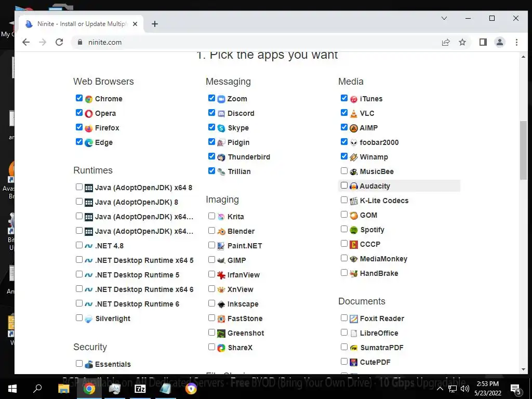Open File Explorer from the taskbar

pyautogui.click(x=63, y=389)
